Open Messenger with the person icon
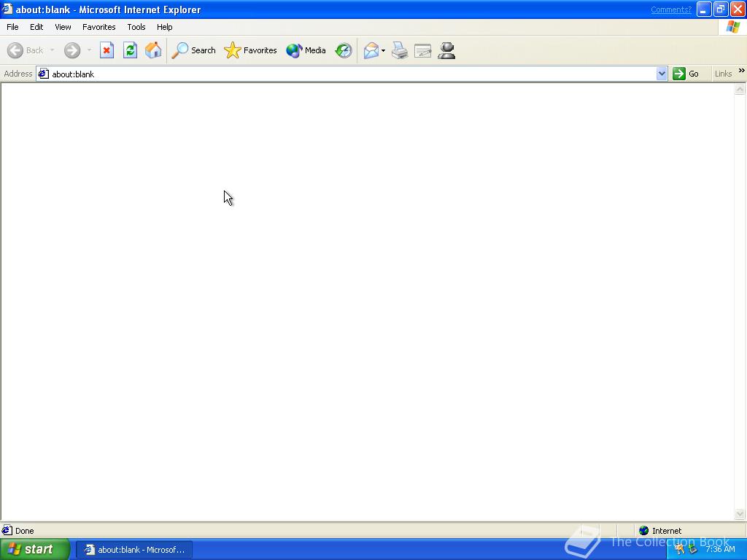Viewport: 747px width, 560px height. tap(446, 50)
